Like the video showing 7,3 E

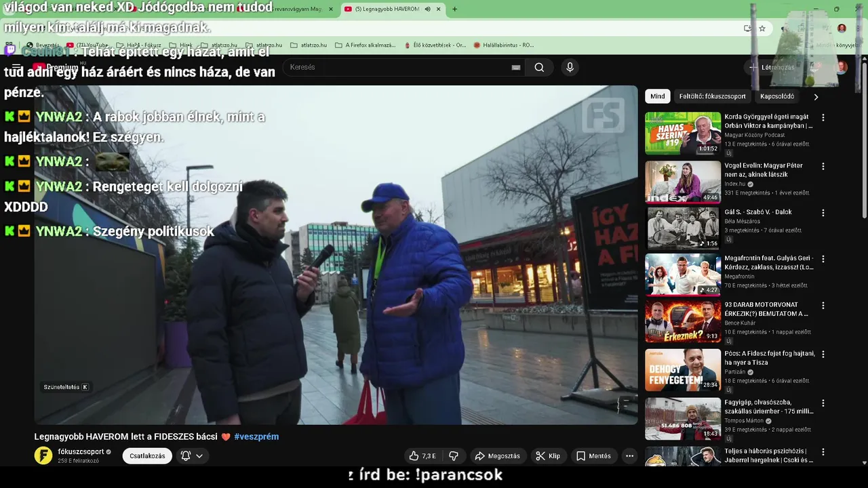[x=422, y=456]
